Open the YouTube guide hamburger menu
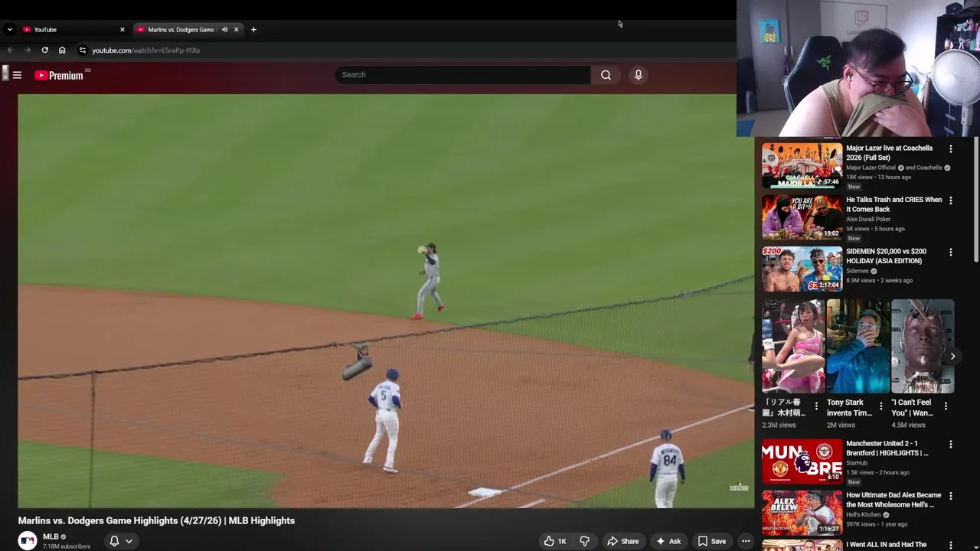This screenshot has height=551, width=980. (17, 75)
